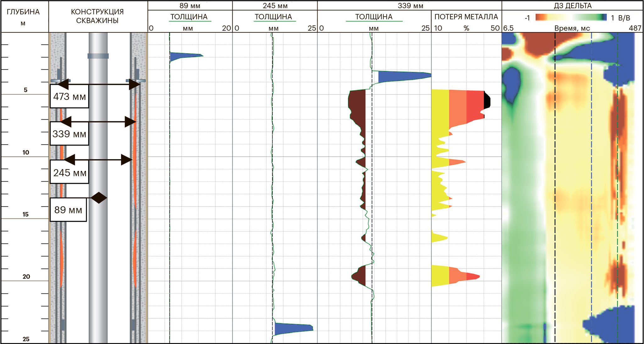The width and height of the screenshot is (644, 344).
Task: Click the 473 мм diameter label box
Action: pyautogui.click(x=69, y=96)
